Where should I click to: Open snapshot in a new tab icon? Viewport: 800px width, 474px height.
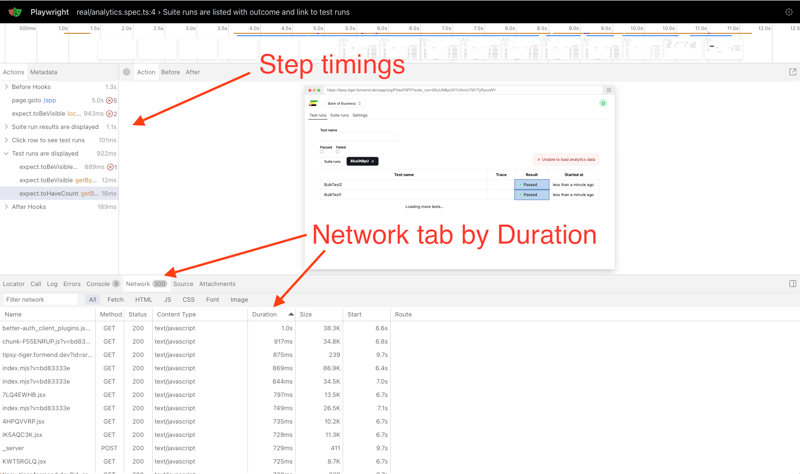(x=792, y=72)
